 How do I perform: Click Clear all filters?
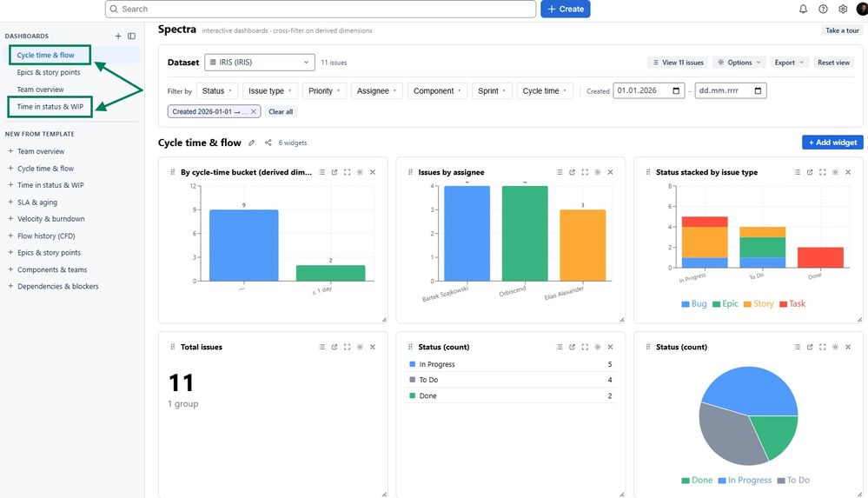281,112
